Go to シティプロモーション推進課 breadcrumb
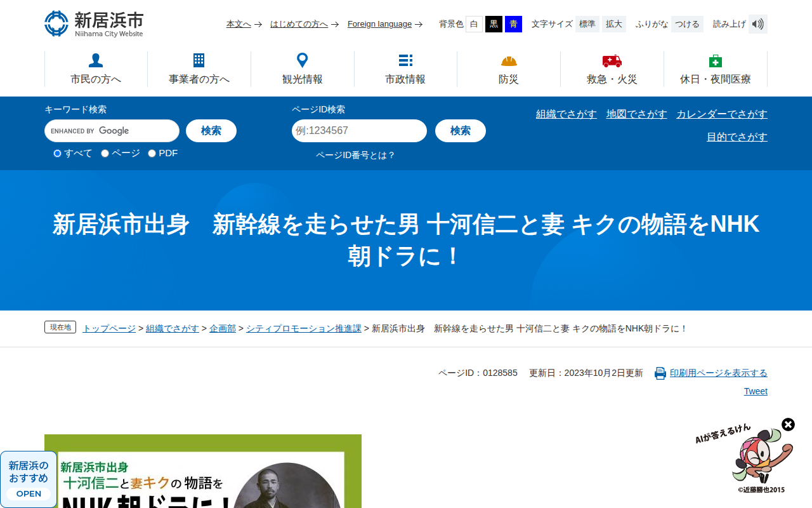Image resolution: width=812 pixels, height=508 pixels. click(304, 328)
